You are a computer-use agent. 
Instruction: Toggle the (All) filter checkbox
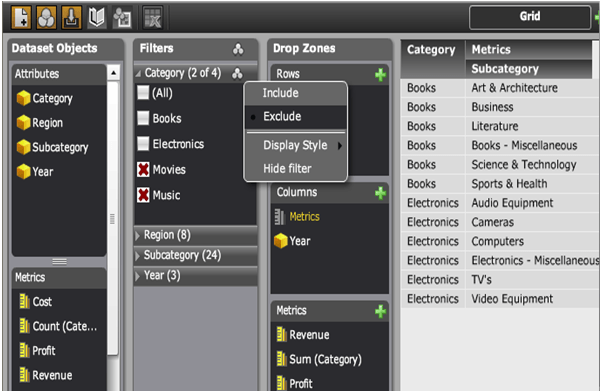pyautogui.click(x=143, y=93)
